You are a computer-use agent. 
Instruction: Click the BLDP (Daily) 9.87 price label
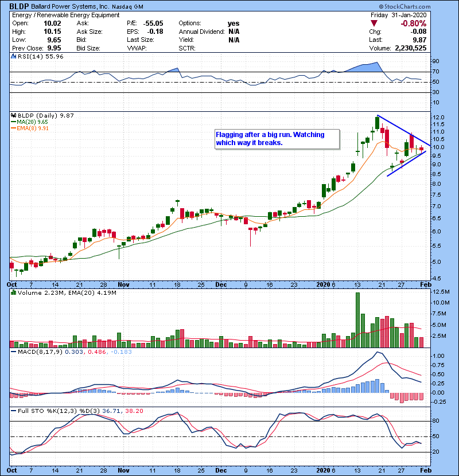point(45,116)
